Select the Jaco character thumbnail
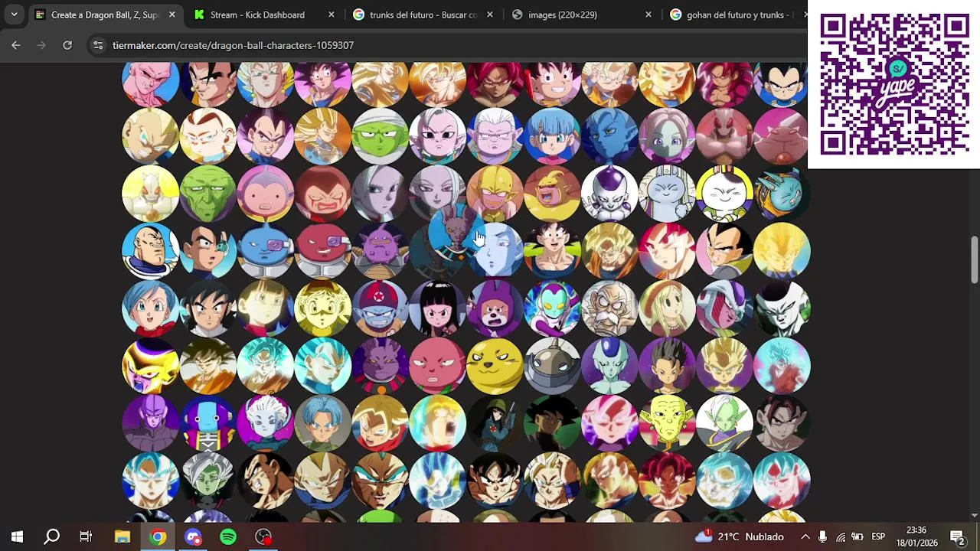Image resolution: width=980 pixels, height=551 pixels. click(x=553, y=308)
